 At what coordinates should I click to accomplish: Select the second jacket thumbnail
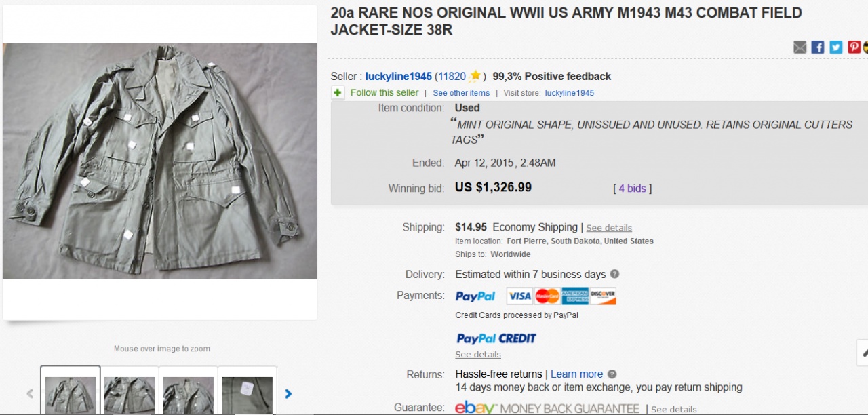click(130, 393)
